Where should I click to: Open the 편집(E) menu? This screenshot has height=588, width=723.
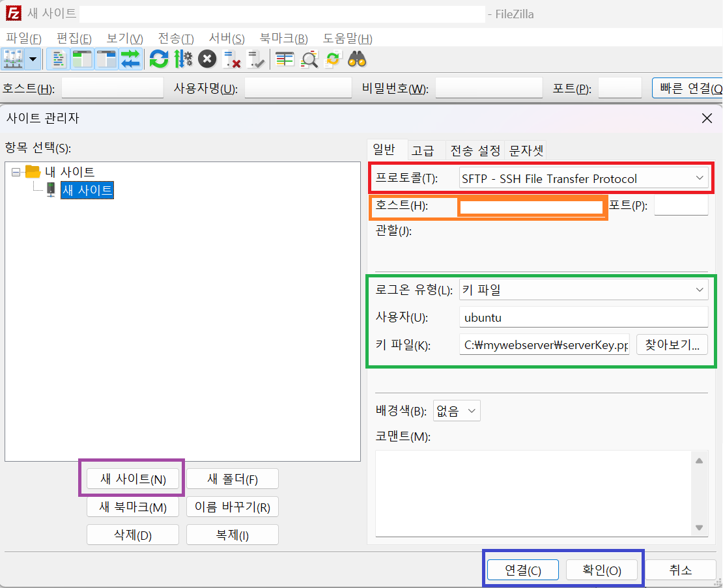pyautogui.click(x=74, y=38)
